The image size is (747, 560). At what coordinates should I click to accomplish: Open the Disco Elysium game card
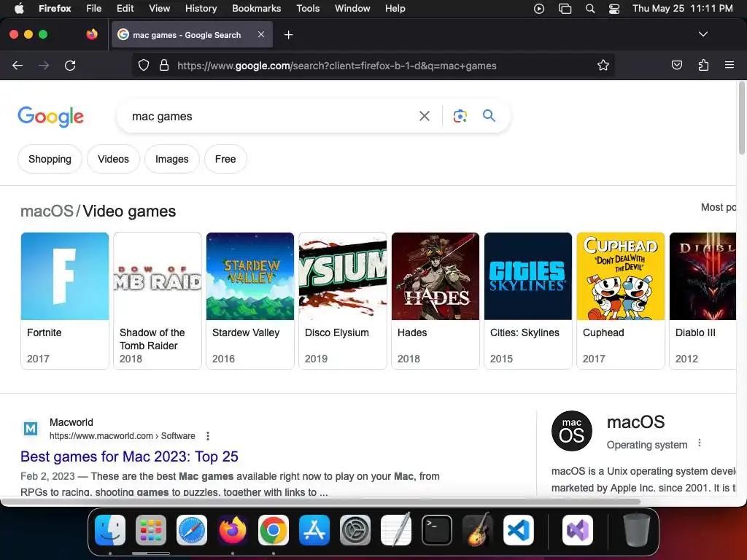343,300
